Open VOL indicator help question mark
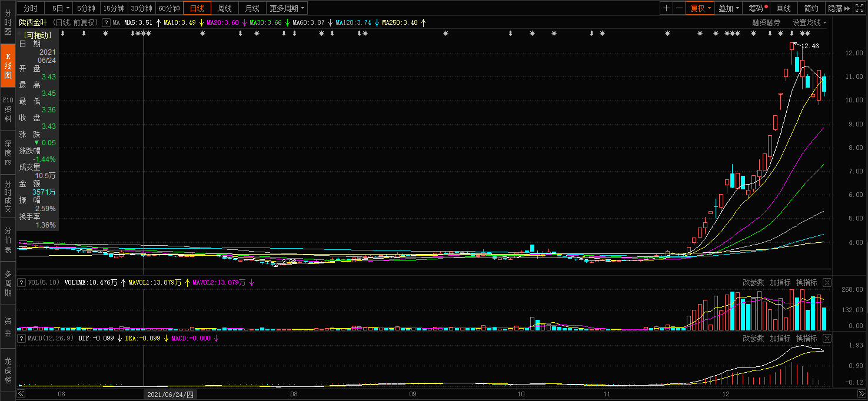Screen dimensions: 868x401 (22, 282)
